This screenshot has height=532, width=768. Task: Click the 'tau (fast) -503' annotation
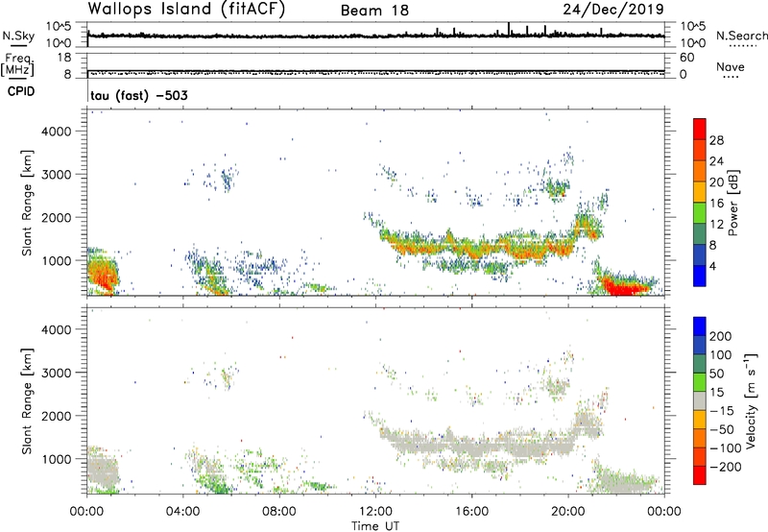(139, 95)
